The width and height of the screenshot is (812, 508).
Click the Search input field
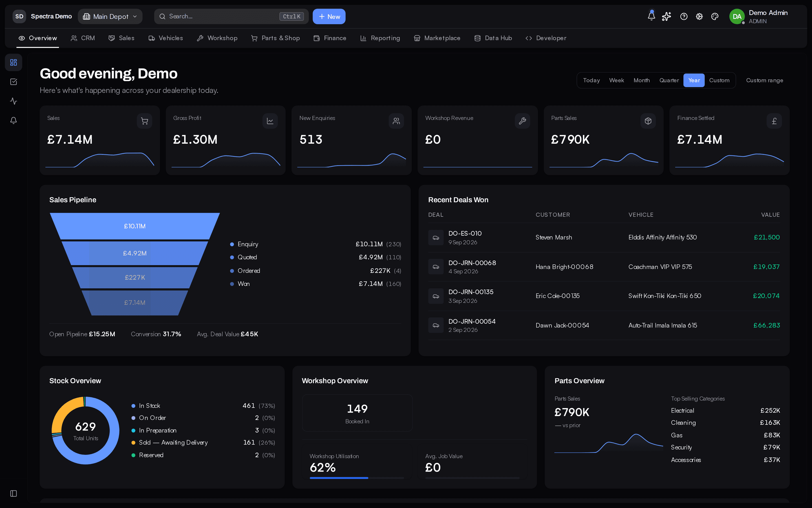[x=231, y=16]
